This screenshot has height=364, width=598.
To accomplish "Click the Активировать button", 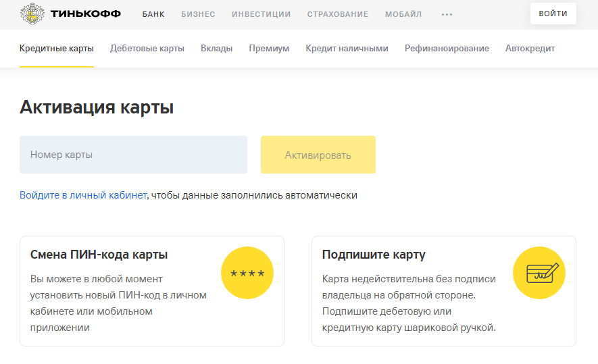I will pos(318,155).
